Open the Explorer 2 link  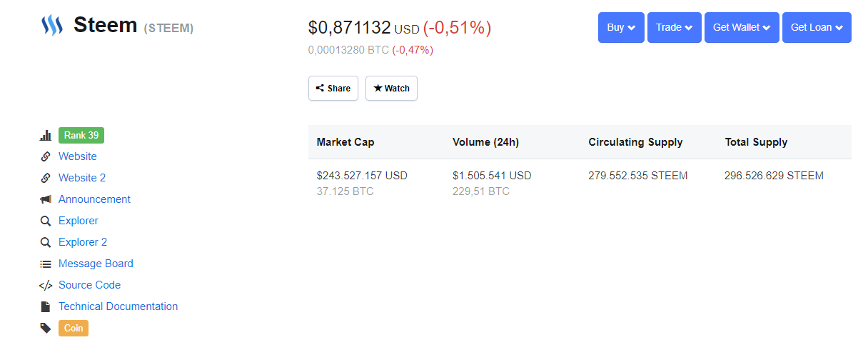pos(83,242)
